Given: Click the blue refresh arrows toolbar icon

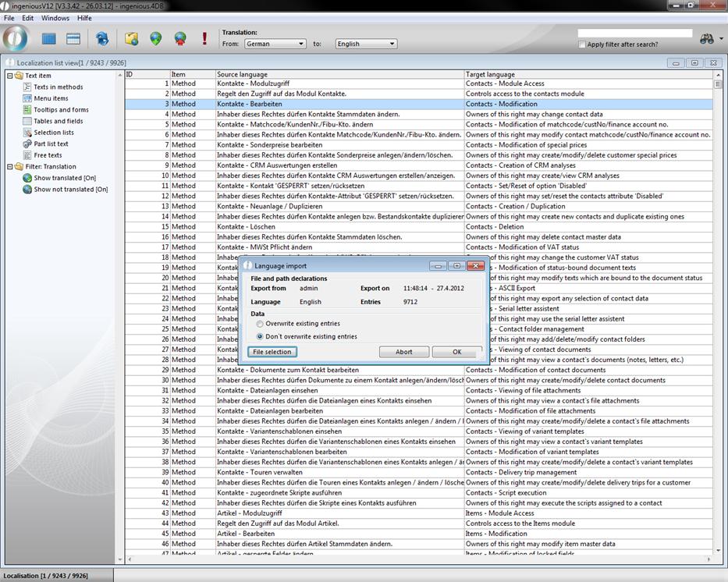Looking at the screenshot, I should (102, 38).
